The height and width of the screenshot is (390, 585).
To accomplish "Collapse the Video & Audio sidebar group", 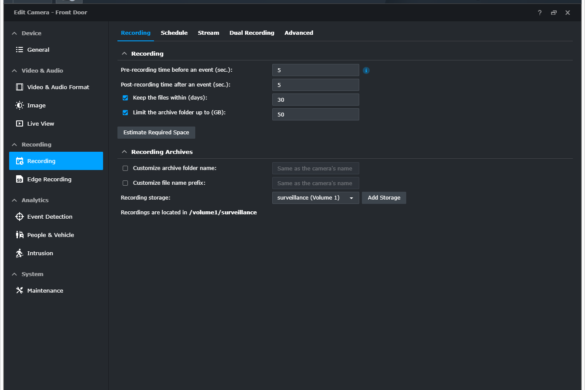I will 15,71.
